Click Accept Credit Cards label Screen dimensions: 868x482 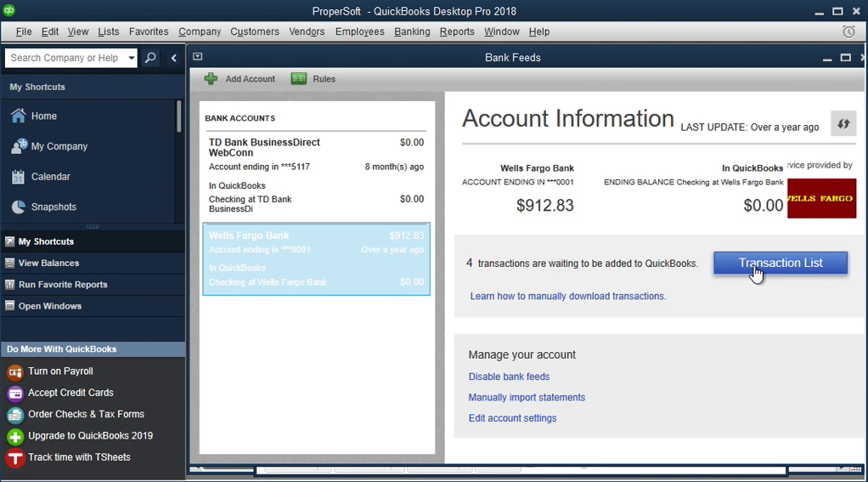[70, 392]
